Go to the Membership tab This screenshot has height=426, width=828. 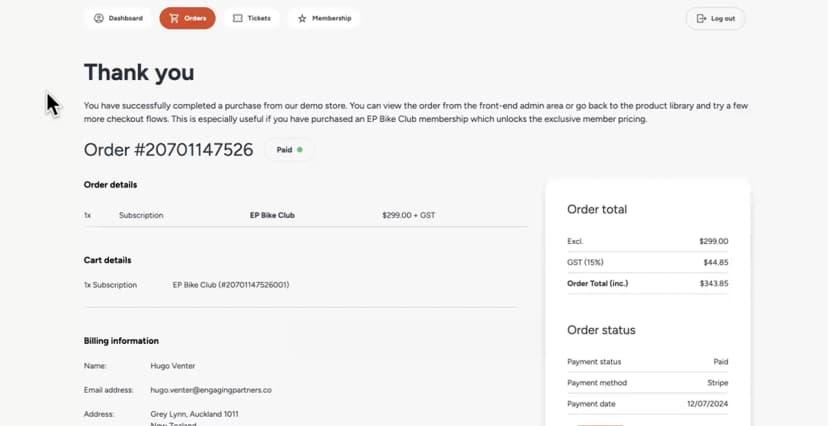(324, 18)
